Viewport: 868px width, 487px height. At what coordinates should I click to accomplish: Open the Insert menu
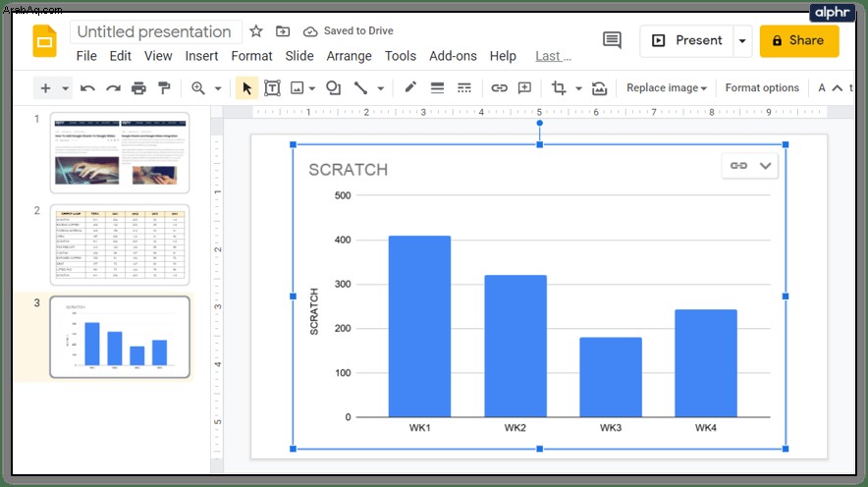pyautogui.click(x=201, y=56)
